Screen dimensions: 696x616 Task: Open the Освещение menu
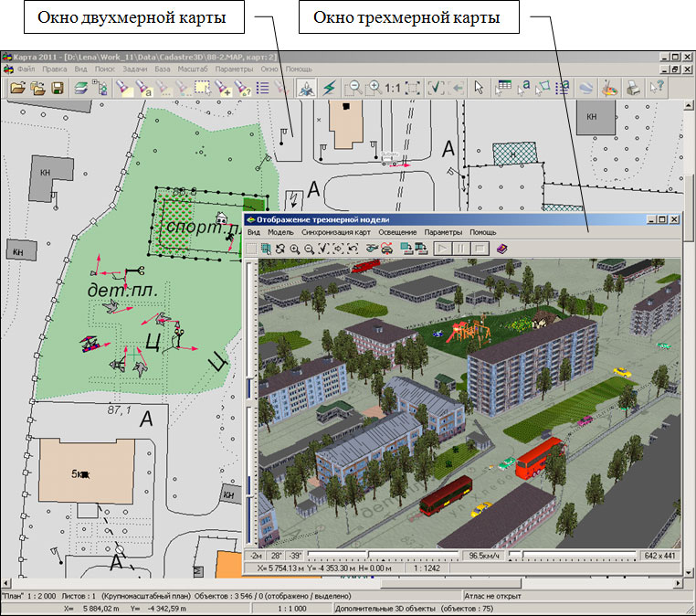pyautogui.click(x=397, y=232)
